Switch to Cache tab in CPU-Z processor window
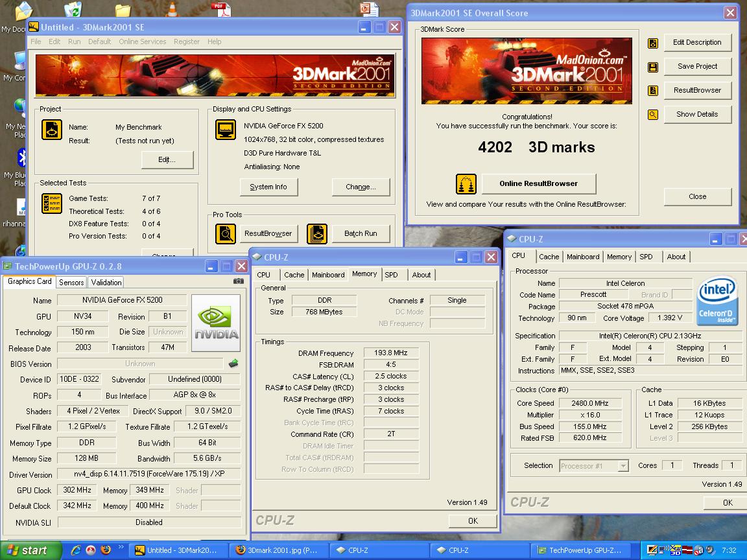Image resolution: width=747 pixels, height=560 pixels. coord(549,257)
